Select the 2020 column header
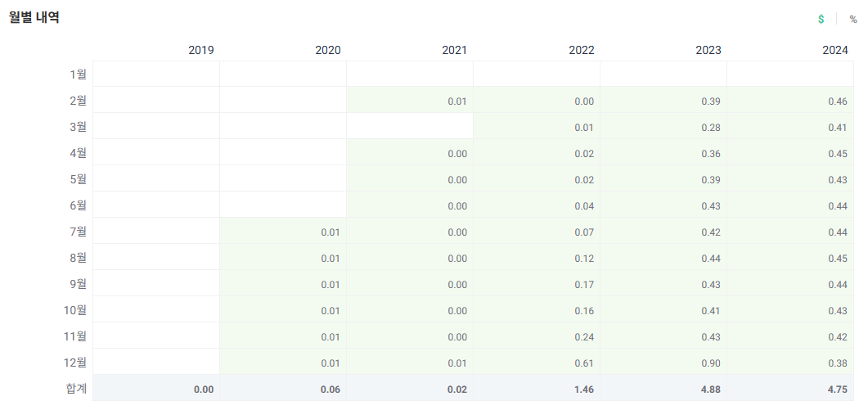868x410 pixels. click(x=328, y=51)
